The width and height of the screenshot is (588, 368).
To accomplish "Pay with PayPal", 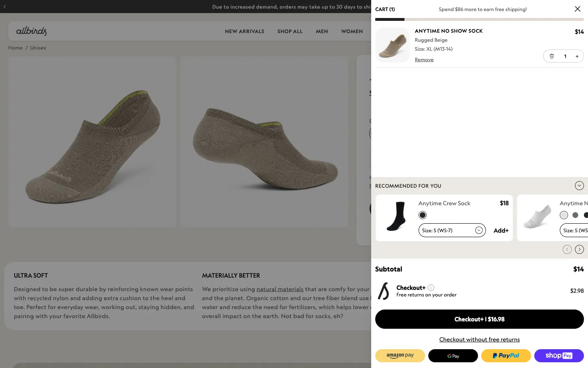I will (x=506, y=356).
